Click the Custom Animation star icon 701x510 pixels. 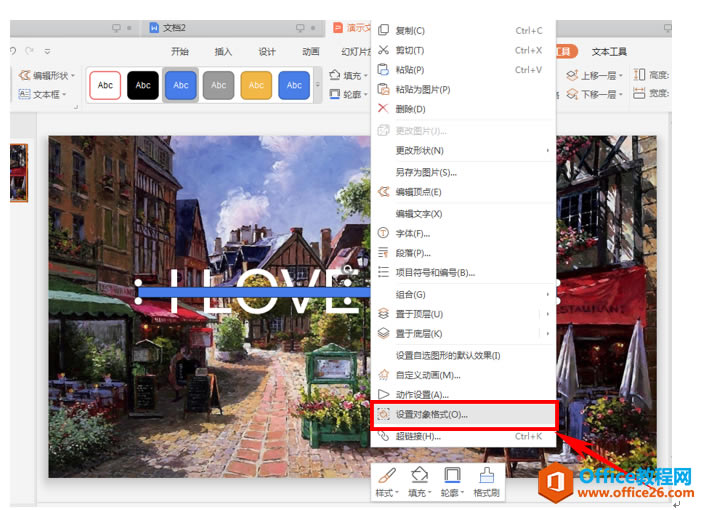point(383,375)
